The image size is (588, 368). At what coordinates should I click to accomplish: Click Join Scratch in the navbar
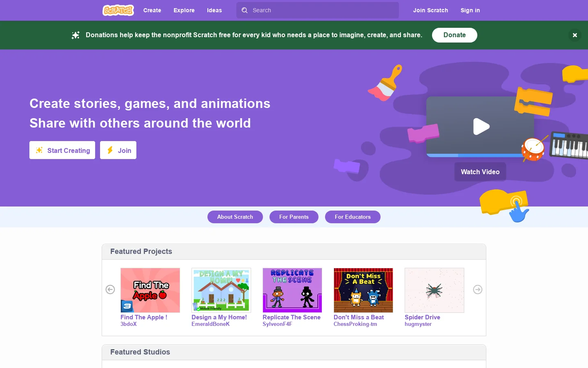pyautogui.click(x=430, y=10)
